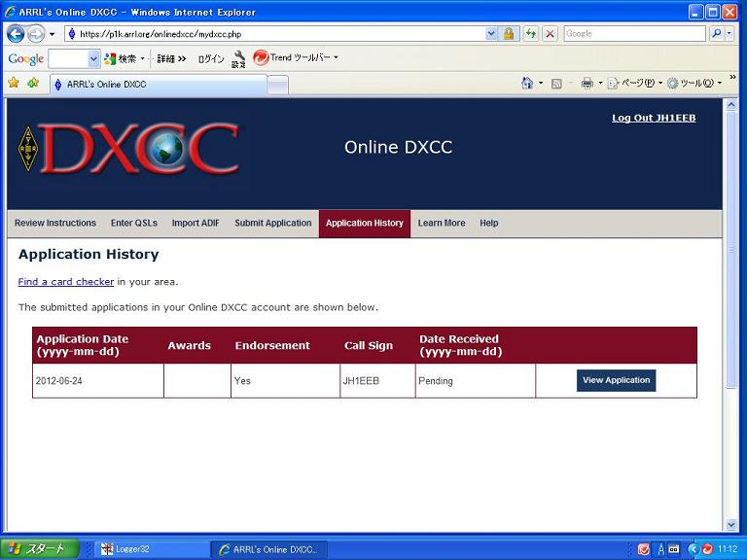Go back with the browser Back arrow
Viewport: 747px width, 560px height.
[16, 34]
